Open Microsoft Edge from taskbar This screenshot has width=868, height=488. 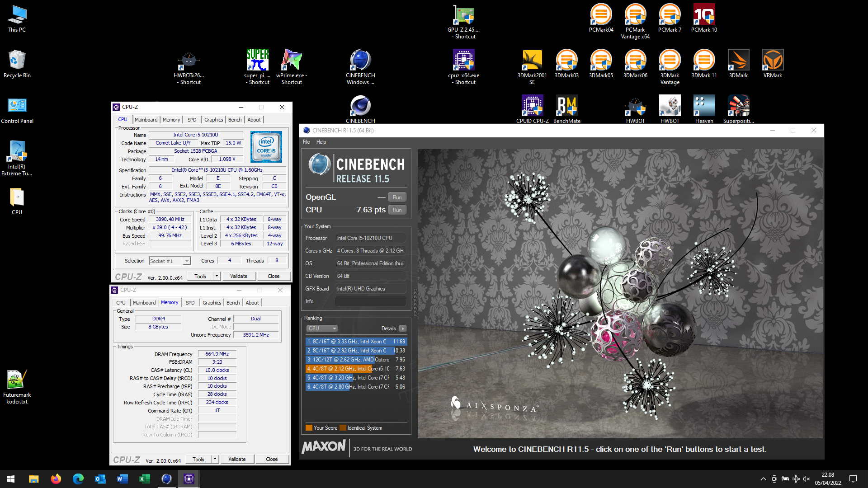click(x=78, y=479)
